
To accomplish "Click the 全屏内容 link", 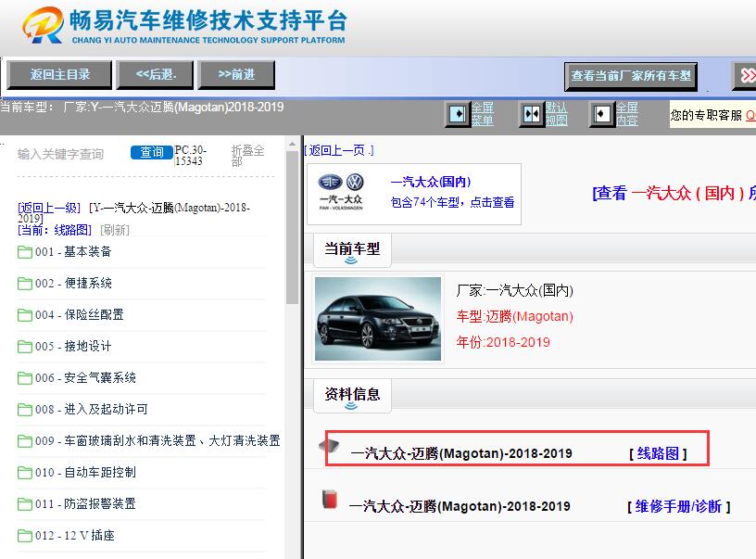I will (627, 114).
